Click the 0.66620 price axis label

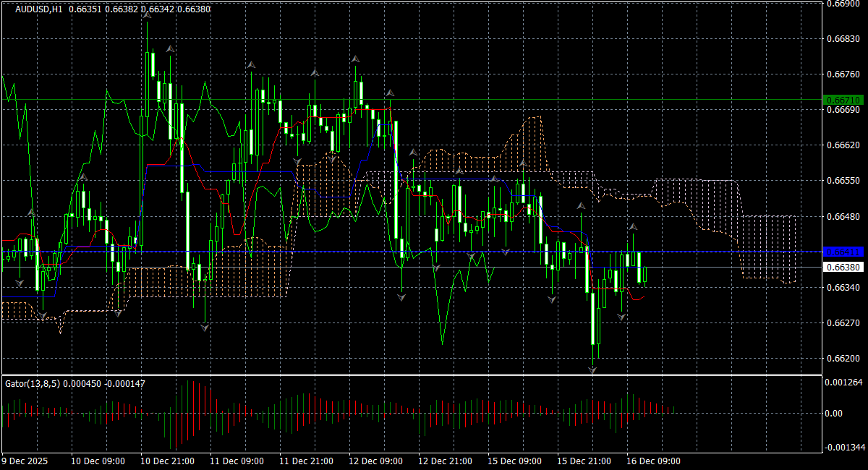point(843,145)
